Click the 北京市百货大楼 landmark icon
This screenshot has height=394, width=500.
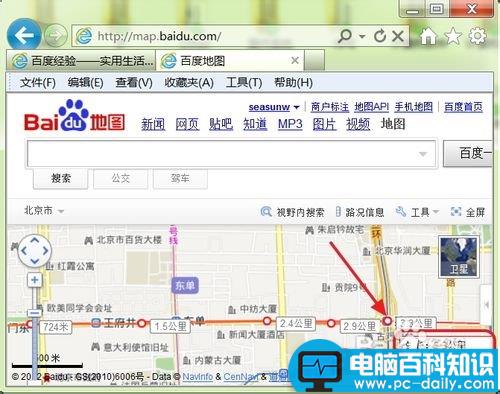(88, 240)
